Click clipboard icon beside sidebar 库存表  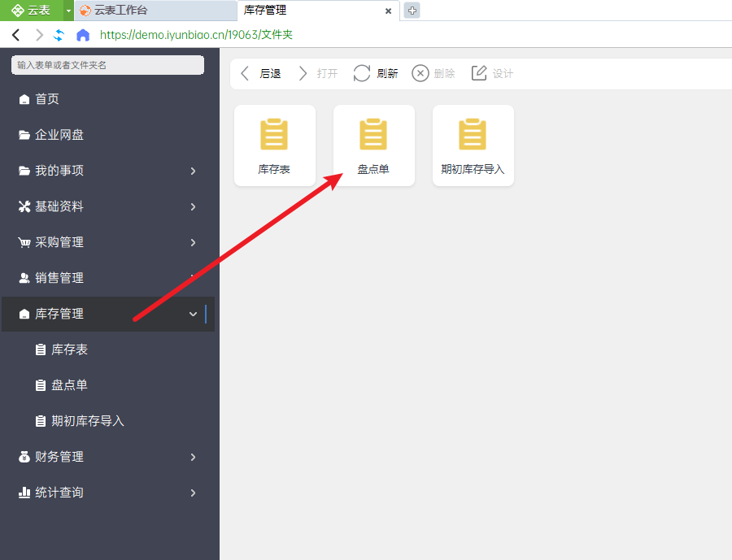click(x=41, y=349)
